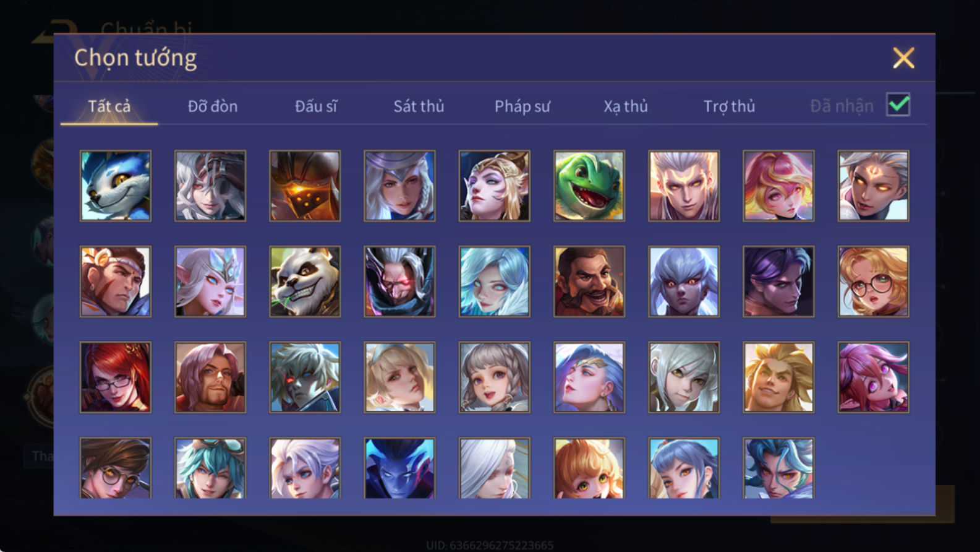Filter by the Pháp sư tab
This screenshot has height=552, width=980.
coord(522,106)
